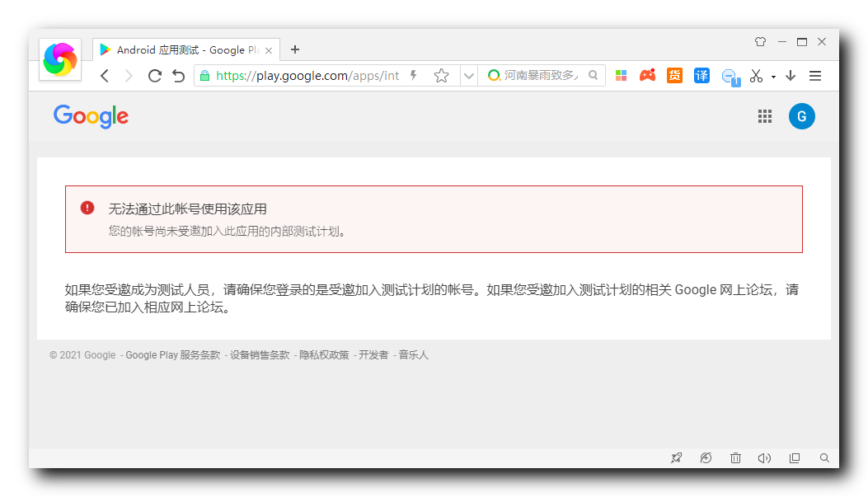
Task: Minimize the browser window
Action: [x=782, y=41]
